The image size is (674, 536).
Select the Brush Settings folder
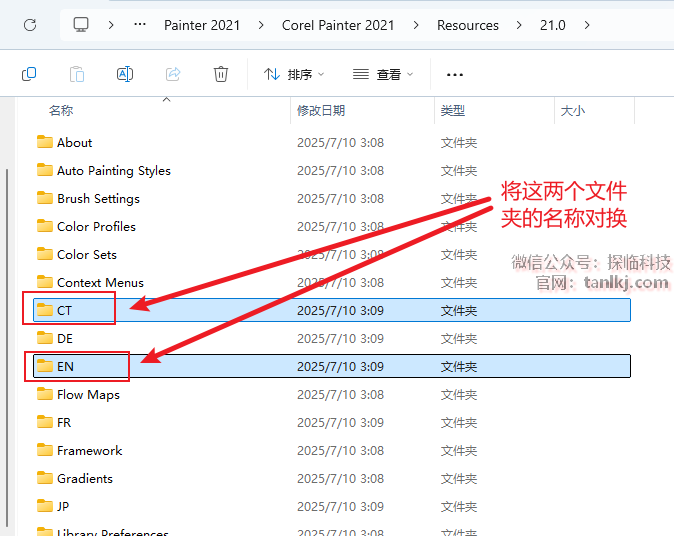[x=98, y=199]
